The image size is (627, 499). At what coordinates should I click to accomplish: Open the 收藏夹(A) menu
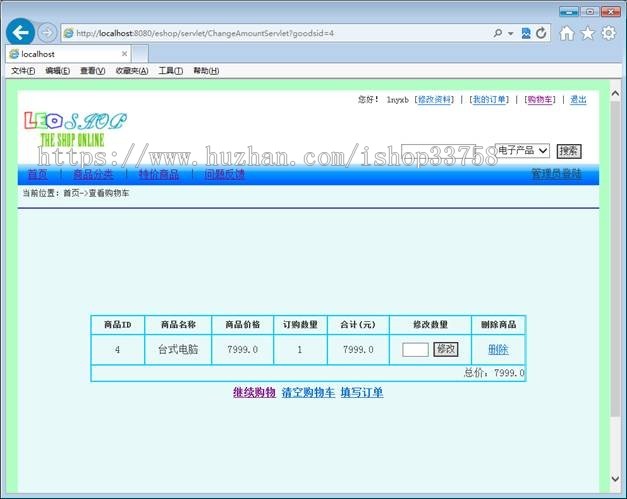click(x=132, y=71)
